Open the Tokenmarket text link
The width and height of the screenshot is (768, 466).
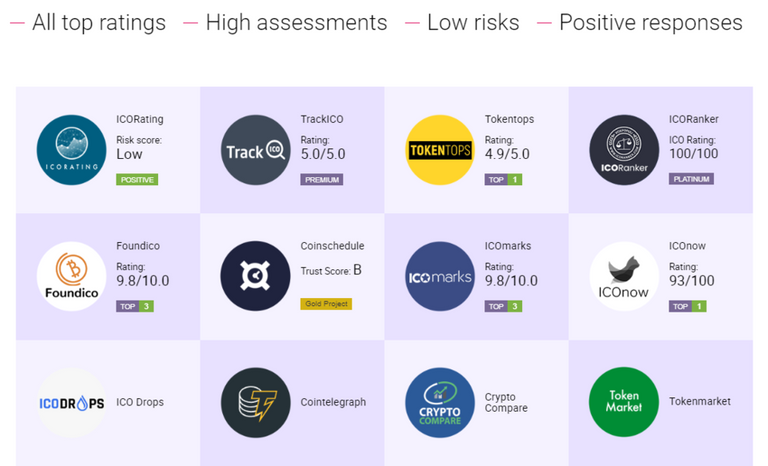point(699,402)
